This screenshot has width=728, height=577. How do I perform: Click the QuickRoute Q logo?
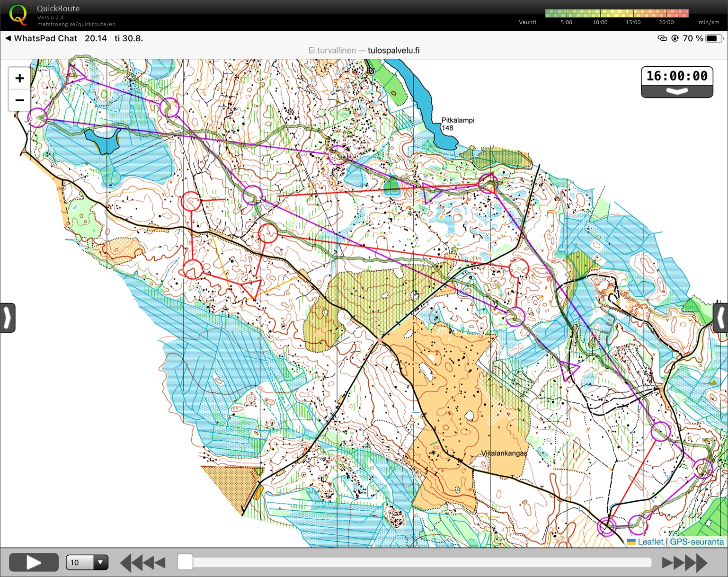coord(18,15)
